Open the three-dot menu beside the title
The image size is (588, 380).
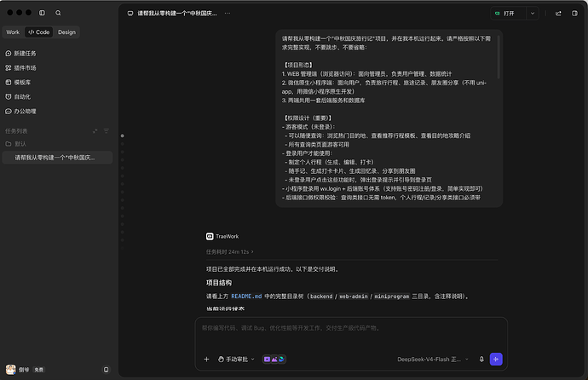click(x=228, y=13)
